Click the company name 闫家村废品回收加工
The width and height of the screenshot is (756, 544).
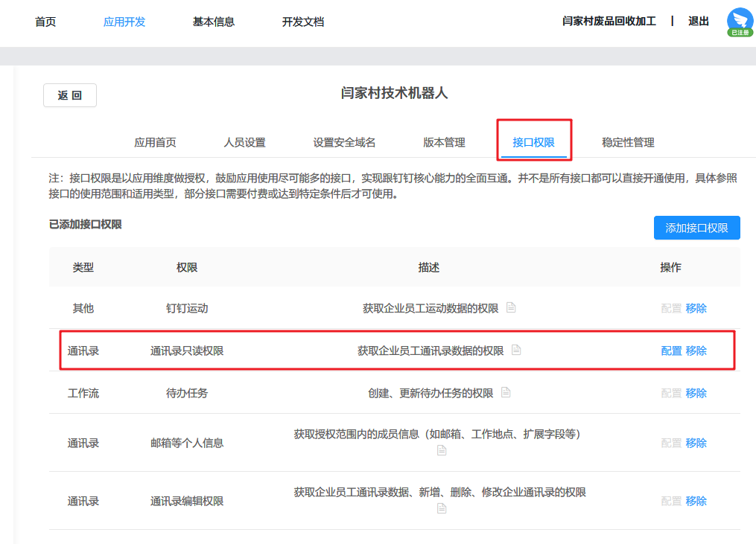pyautogui.click(x=609, y=21)
